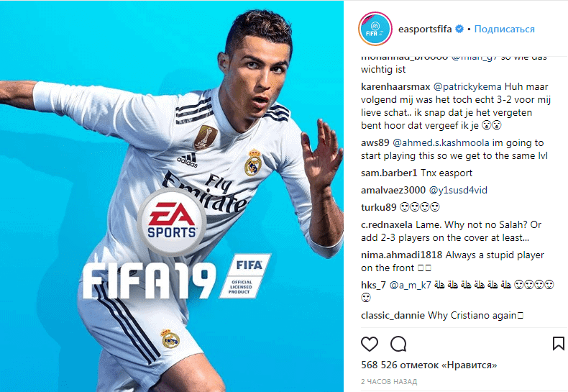View aws89 commenter profile
The width and height of the screenshot is (568, 392).
coord(375,142)
